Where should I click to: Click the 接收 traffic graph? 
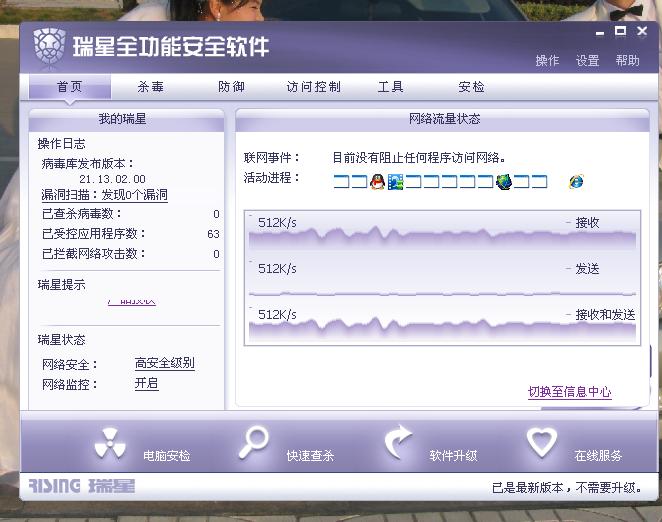coord(442,232)
